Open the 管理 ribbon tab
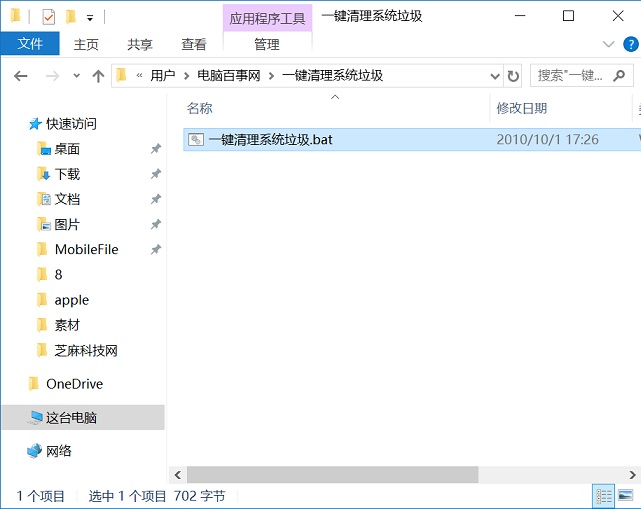 [267, 44]
